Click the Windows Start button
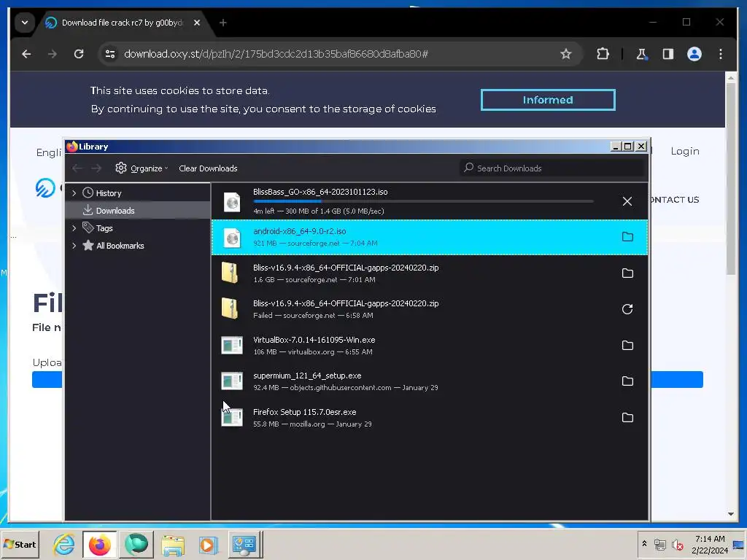 pos(20,544)
